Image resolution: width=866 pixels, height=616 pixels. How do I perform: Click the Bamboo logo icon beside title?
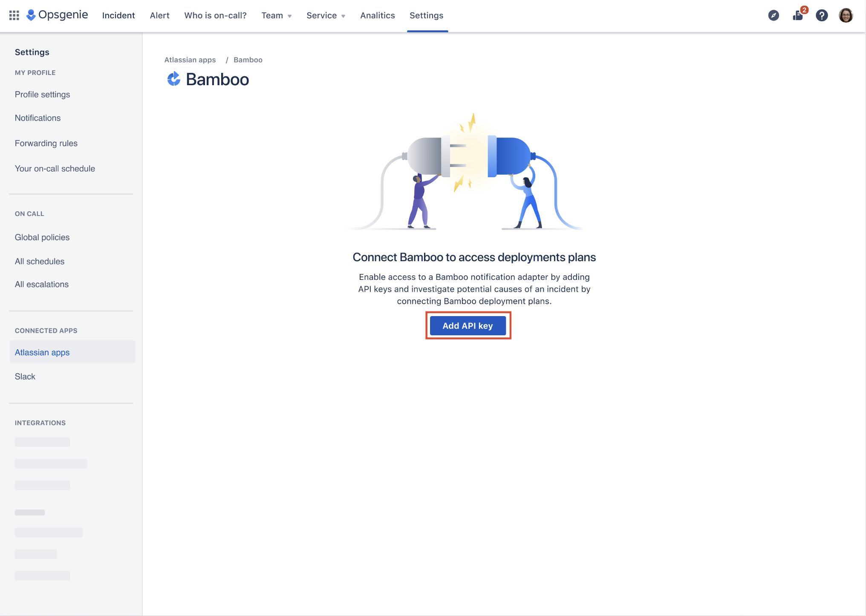(173, 79)
